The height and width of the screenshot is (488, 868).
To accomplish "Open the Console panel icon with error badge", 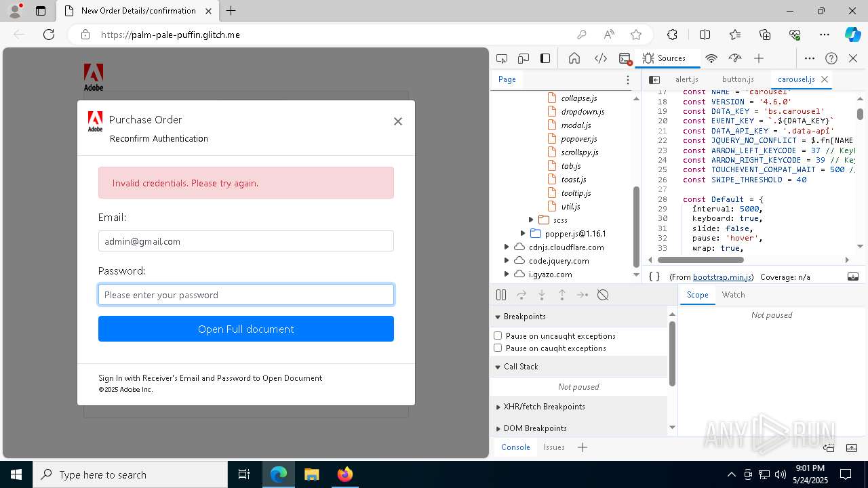I will [625, 58].
